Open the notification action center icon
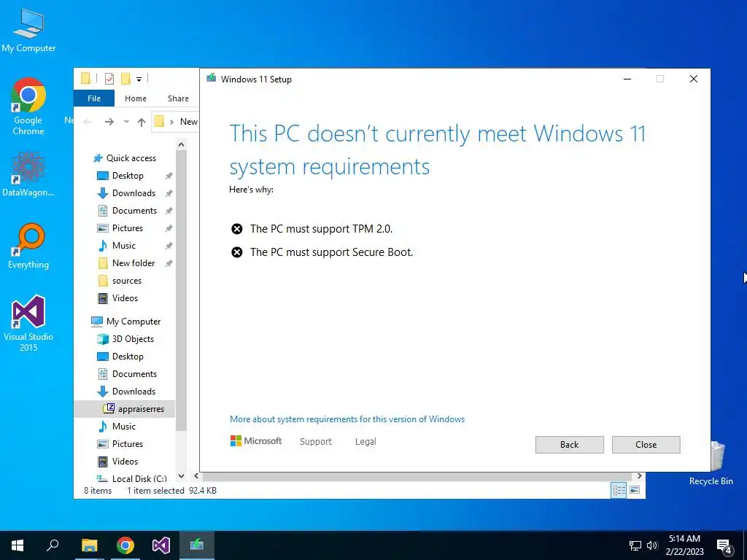This screenshot has height=560, width=747. (724, 546)
